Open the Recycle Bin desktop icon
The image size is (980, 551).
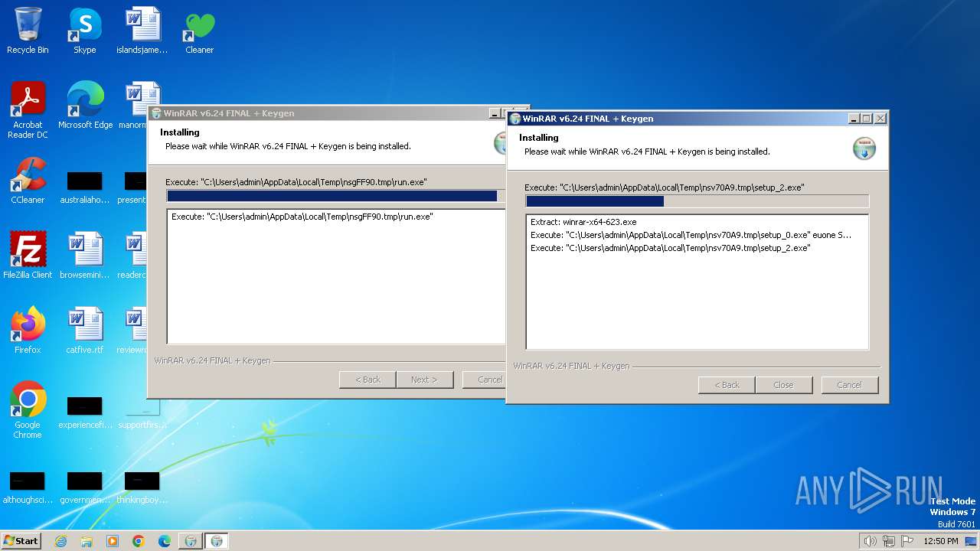click(28, 31)
